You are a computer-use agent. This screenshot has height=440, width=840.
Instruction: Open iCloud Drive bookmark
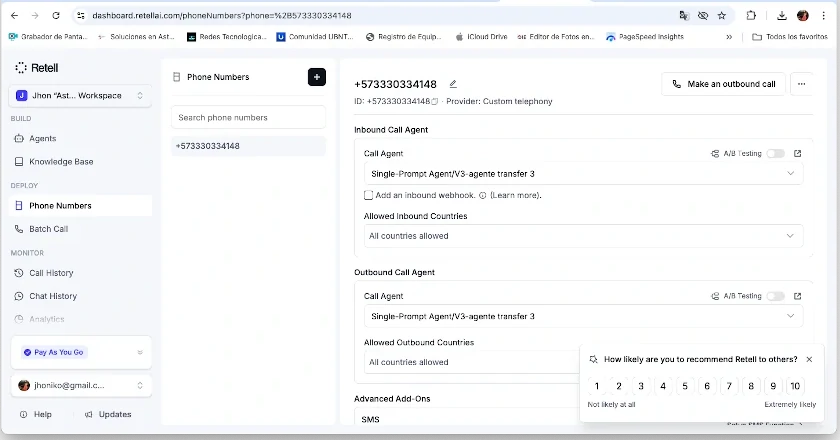point(481,37)
